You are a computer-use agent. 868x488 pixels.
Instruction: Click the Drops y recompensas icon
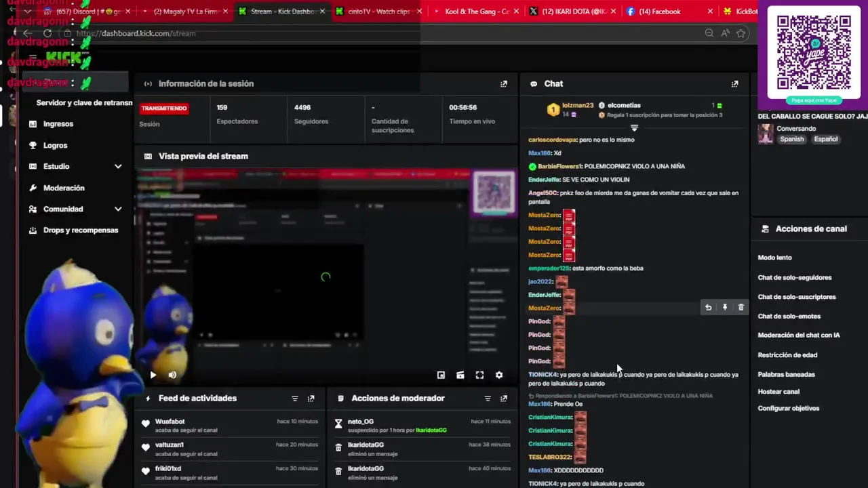[x=33, y=230]
